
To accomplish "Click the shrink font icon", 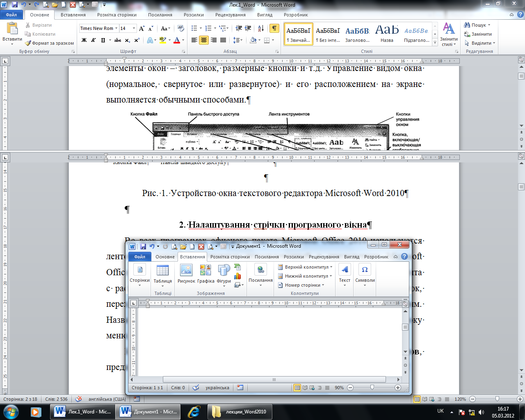I will pos(151,28).
